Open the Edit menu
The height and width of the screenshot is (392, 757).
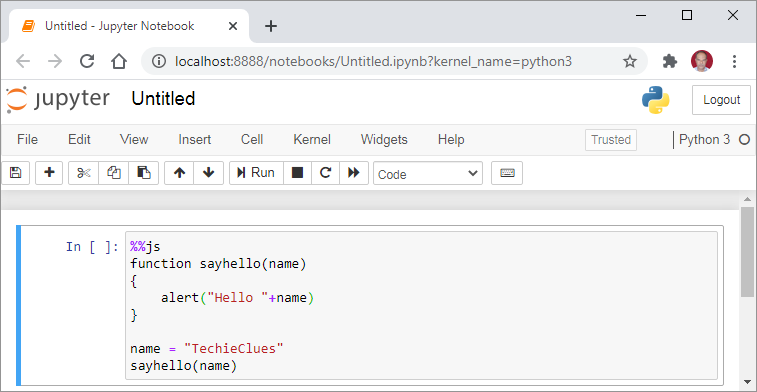[x=79, y=140]
